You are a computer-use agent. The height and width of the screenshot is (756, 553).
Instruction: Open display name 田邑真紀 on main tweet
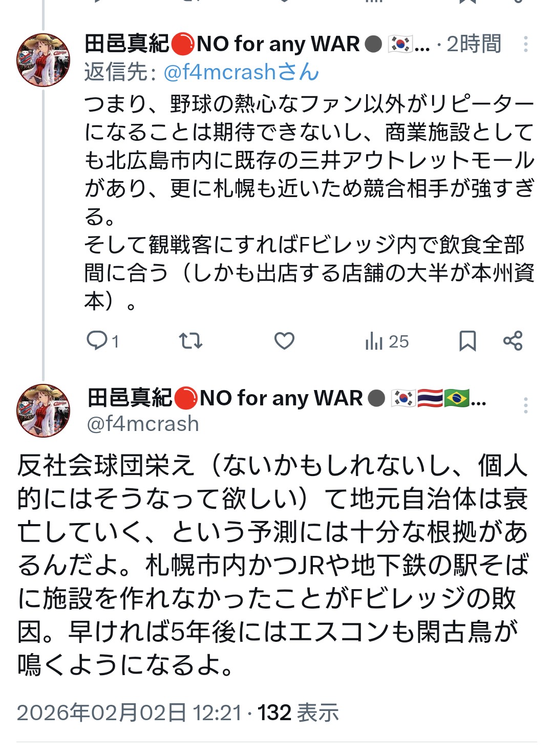[130, 398]
